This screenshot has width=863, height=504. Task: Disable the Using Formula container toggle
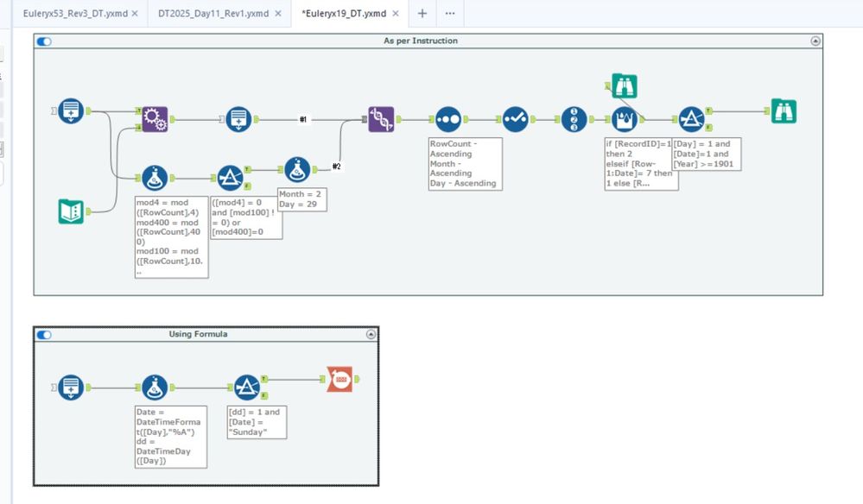pyautogui.click(x=44, y=335)
